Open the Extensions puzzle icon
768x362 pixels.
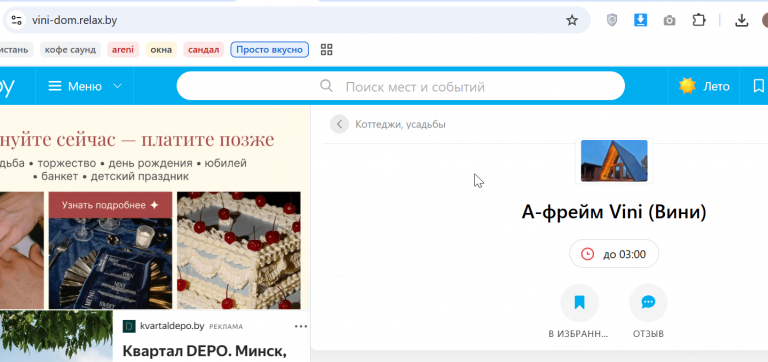click(x=698, y=20)
